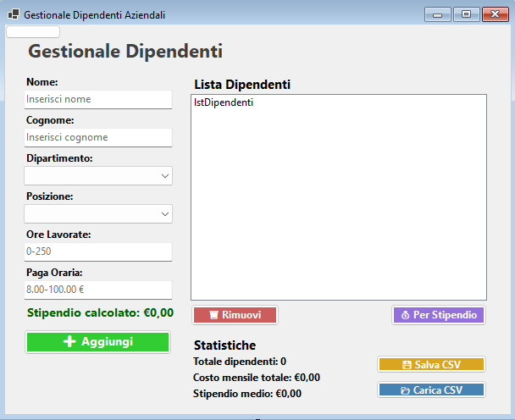The image size is (515, 420).
Task: Click the blank button under title bar
Action: (33, 32)
